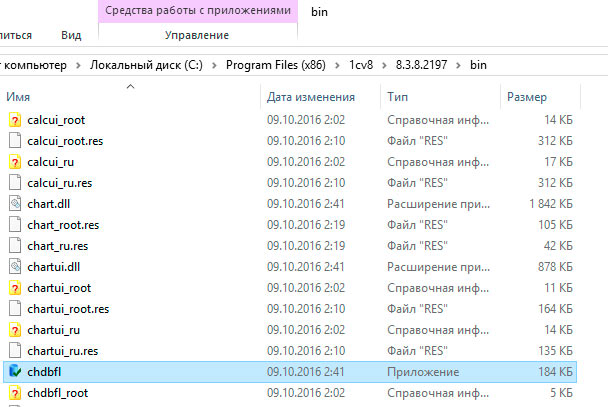
Task: Select file name chart_ru.res
Action: coord(58,246)
